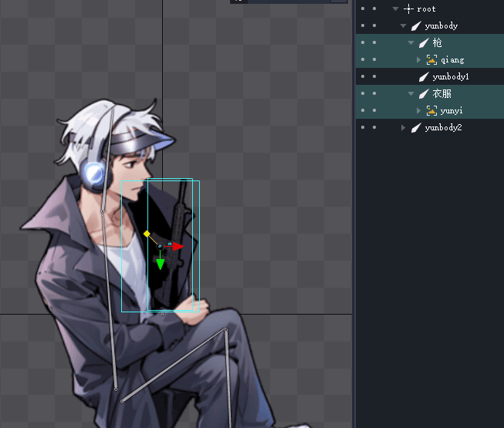Viewport: 504px width, 428px height.
Task: Click the green Y-axis gizmo arrow
Action: pos(161,265)
